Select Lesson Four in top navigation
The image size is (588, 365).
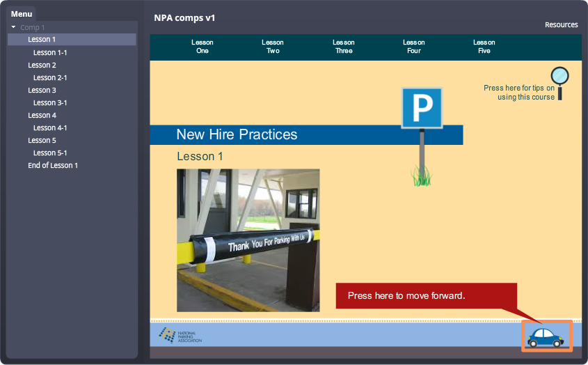coord(414,47)
